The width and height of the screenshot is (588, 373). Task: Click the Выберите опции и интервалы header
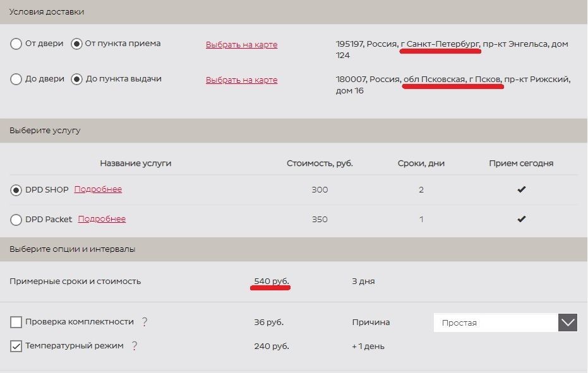pyautogui.click(x=72, y=249)
